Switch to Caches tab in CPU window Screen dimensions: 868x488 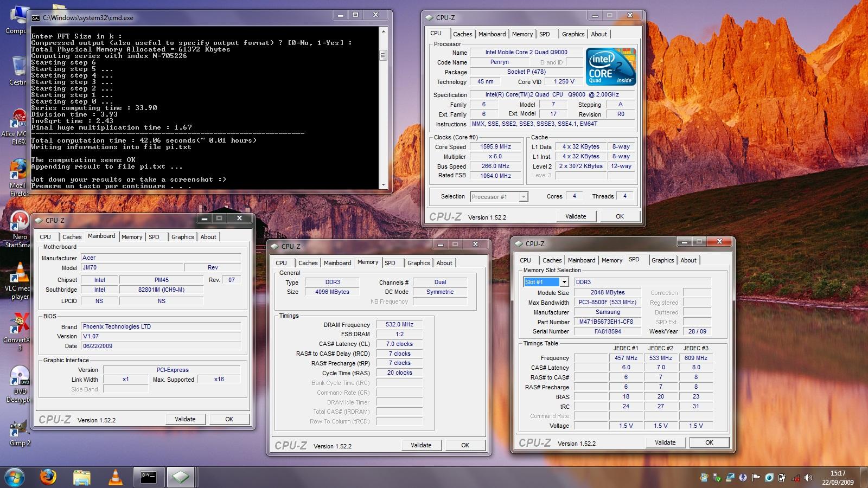coord(463,34)
